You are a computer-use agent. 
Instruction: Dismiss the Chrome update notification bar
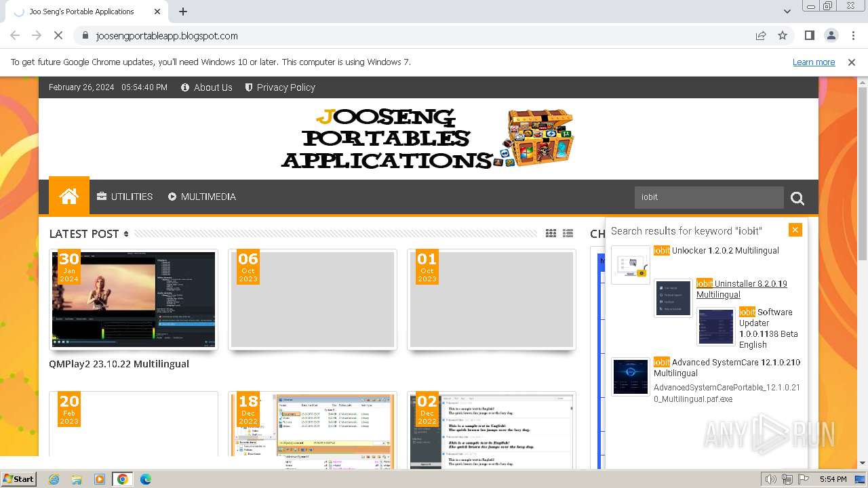tap(852, 62)
